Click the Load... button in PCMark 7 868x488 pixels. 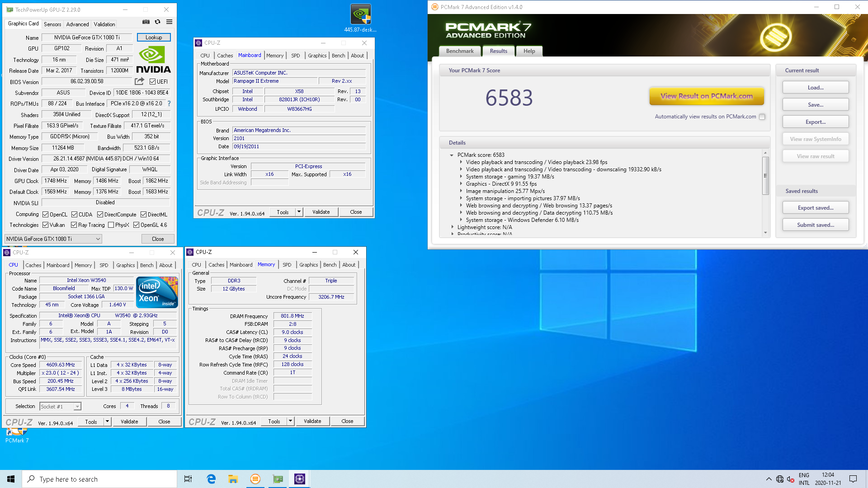(816, 88)
